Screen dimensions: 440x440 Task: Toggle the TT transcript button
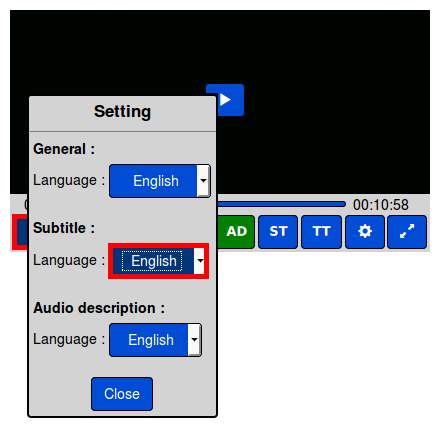click(x=321, y=232)
